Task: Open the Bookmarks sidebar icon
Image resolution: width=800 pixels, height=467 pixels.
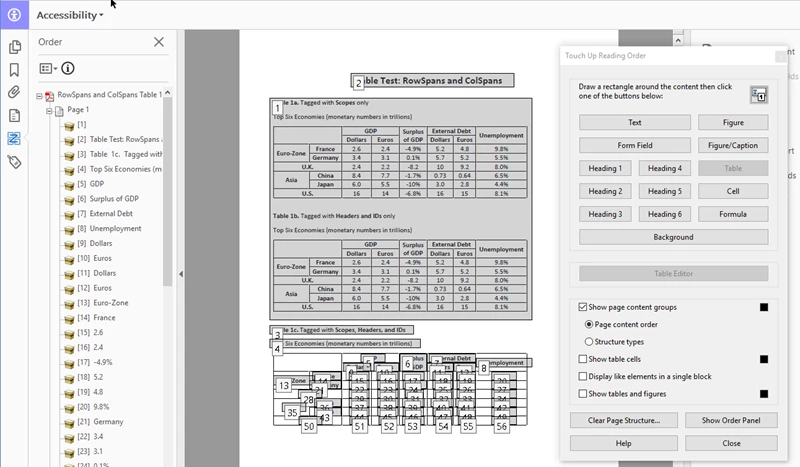Action: (x=14, y=70)
